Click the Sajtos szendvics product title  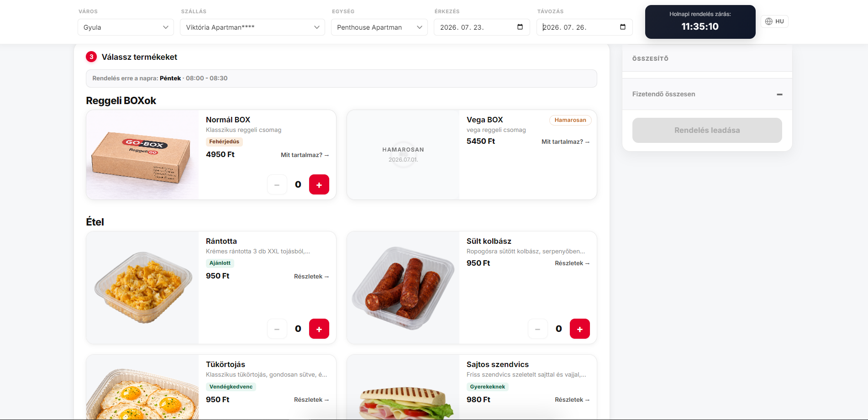(498, 364)
